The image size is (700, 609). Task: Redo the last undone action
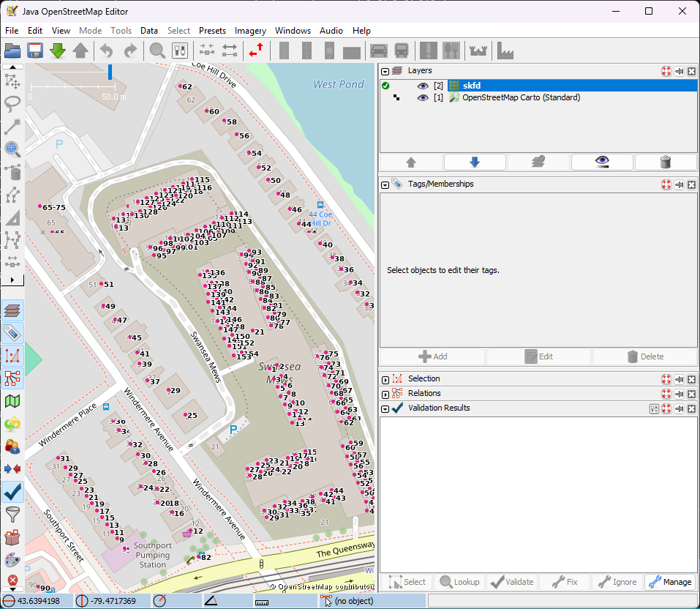[x=130, y=51]
